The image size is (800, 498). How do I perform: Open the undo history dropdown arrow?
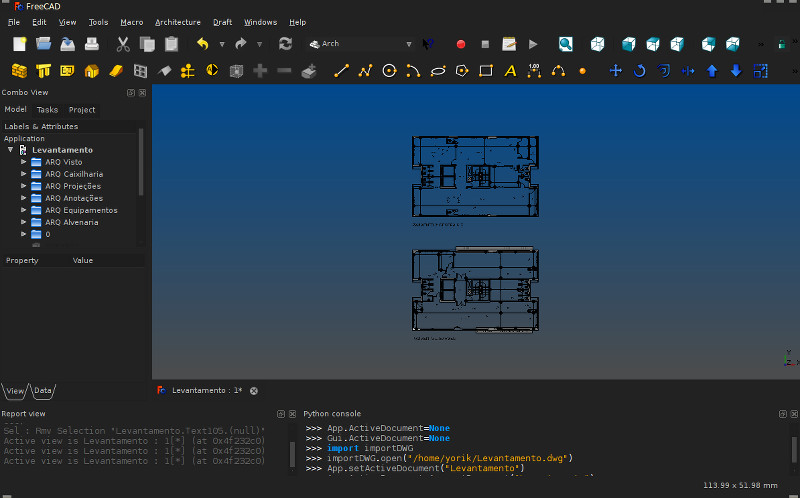222,44
